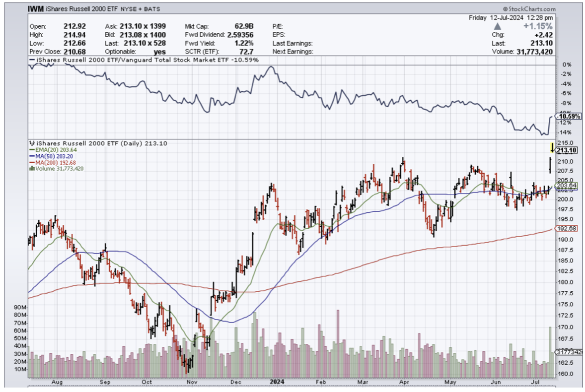The width and height of the screenshot is (585, 392).
Task: Click the red MA(200) line swatch in legend
Action: [x=32, y=163]
